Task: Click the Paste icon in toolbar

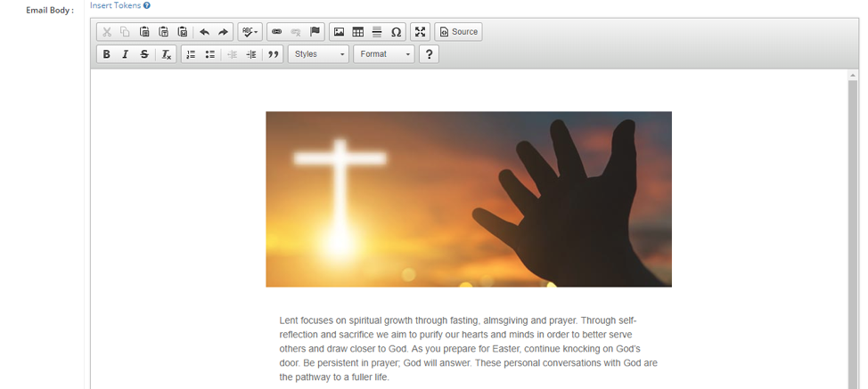Action: tap(144, 32)
